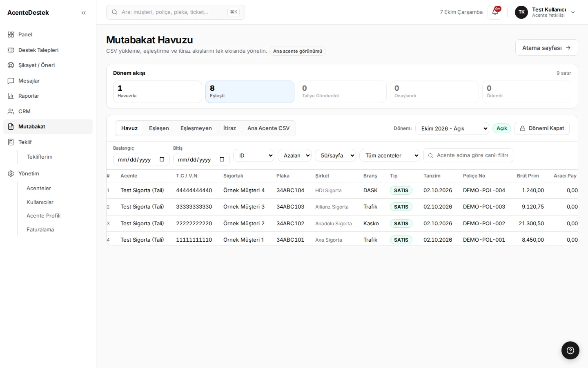588x368 pixels.
Task: Switch to the Eşleşmeyen tab
Action: tap(196, 128)
